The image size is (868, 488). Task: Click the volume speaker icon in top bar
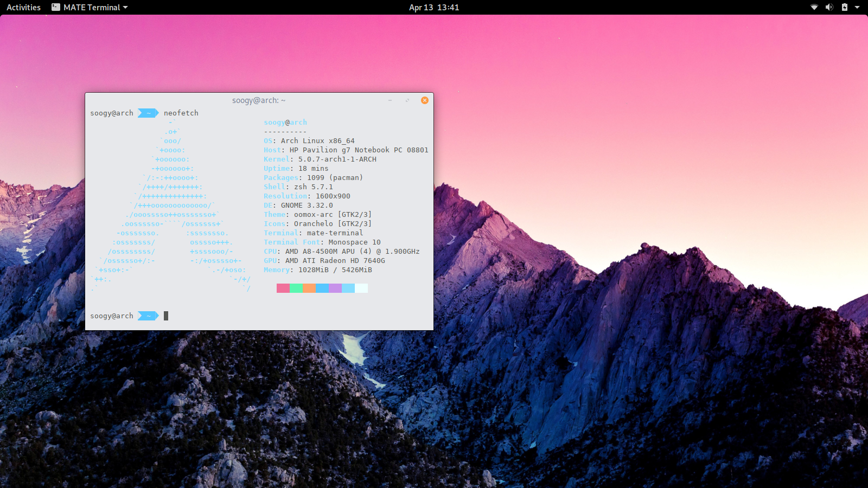(x=829, y=7)
